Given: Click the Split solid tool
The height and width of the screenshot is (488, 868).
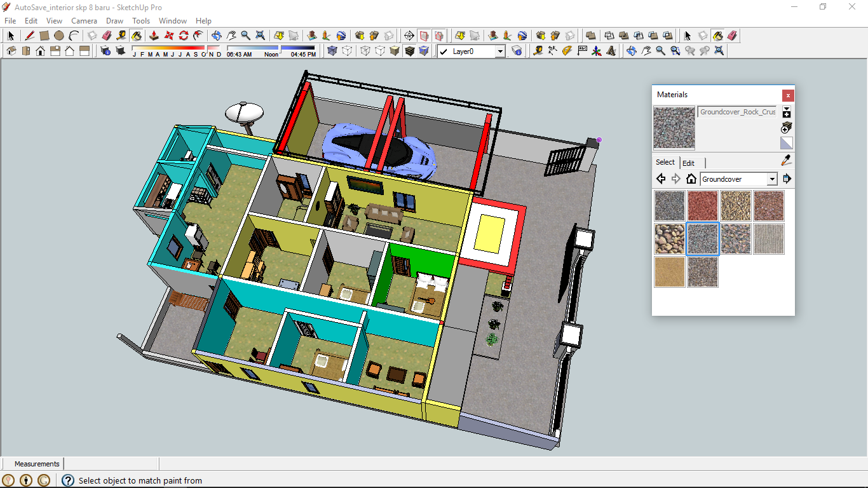Looking at the screenshot, I should (x=667, y=36).
